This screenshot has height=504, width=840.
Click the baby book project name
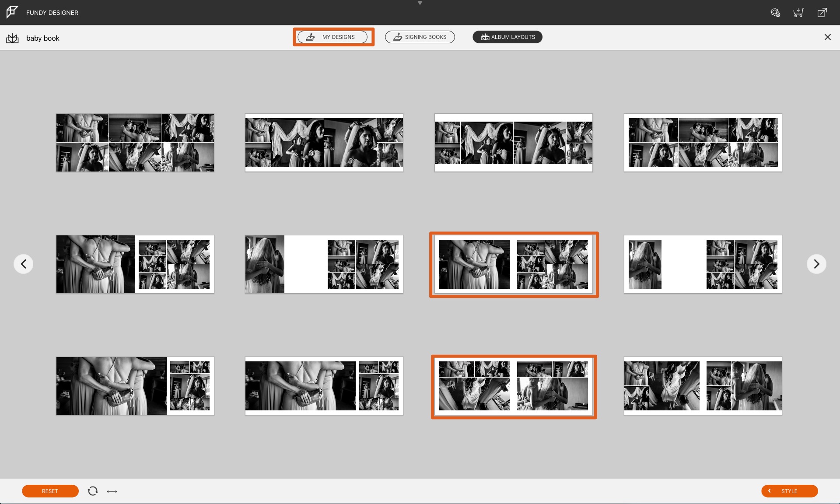[x=42, y=38]
